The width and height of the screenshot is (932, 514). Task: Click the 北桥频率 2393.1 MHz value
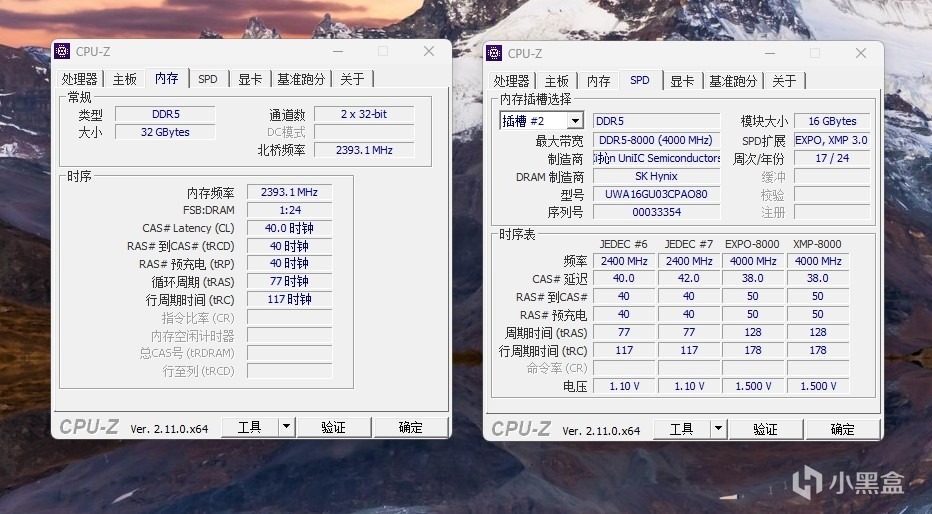click(x=364, y=150)
